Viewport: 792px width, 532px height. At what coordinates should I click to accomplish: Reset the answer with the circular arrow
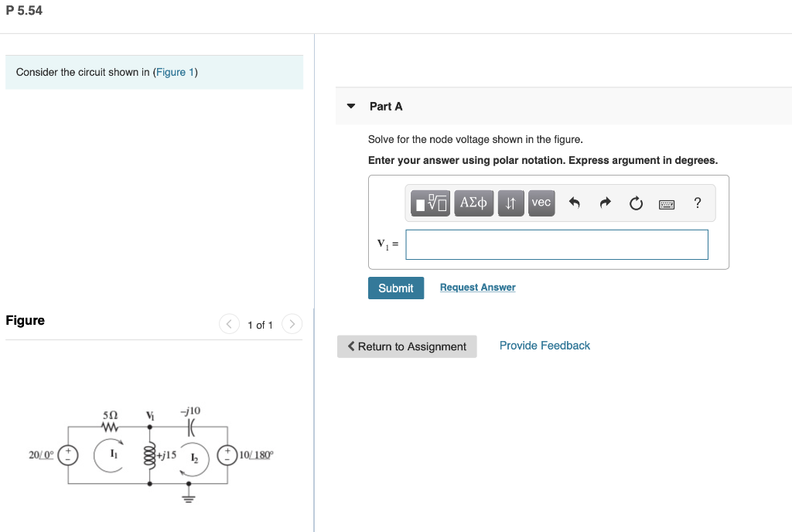(636, 203)
